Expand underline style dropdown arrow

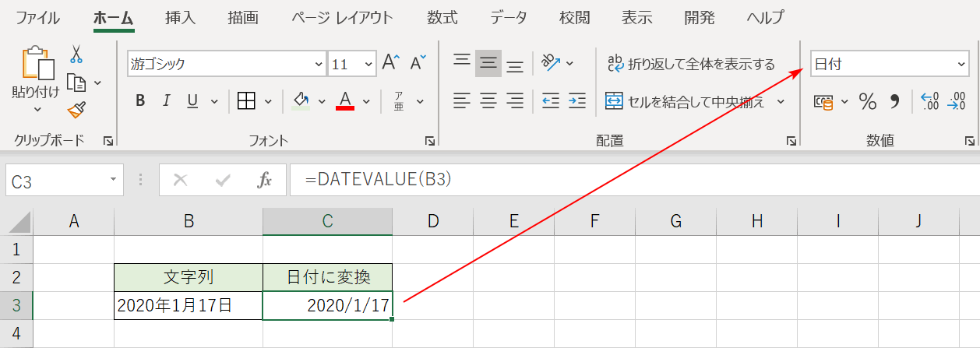pyautogui.click(x=213, y=101)
